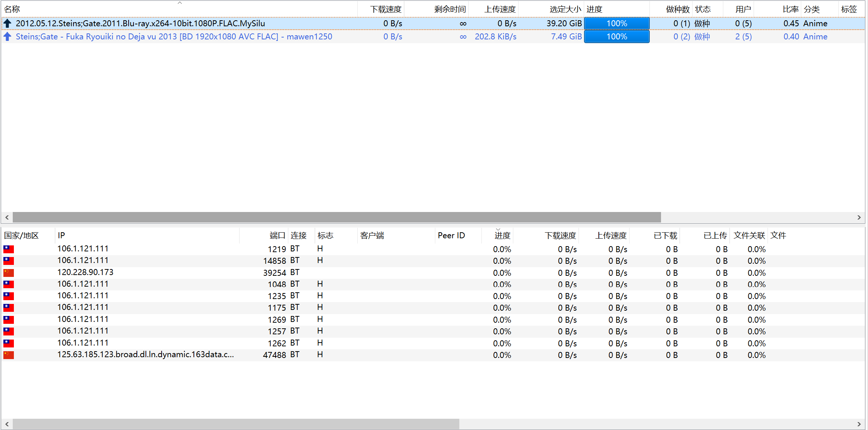Viewport: 868px width, 430px height.
Task: Click the China flag icon for 120.228.90.173
Action: [9, 273]
